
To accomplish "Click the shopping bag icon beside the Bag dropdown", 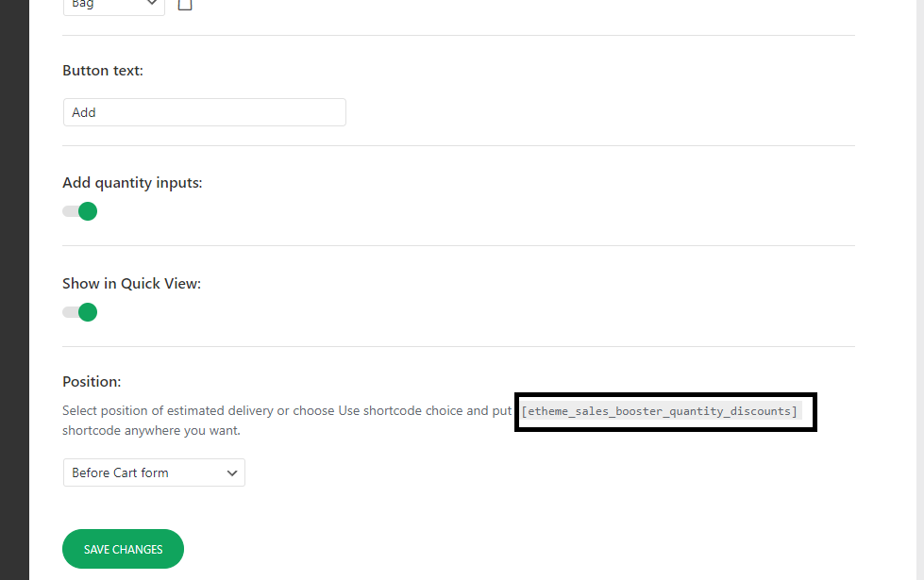I will 185,5.
